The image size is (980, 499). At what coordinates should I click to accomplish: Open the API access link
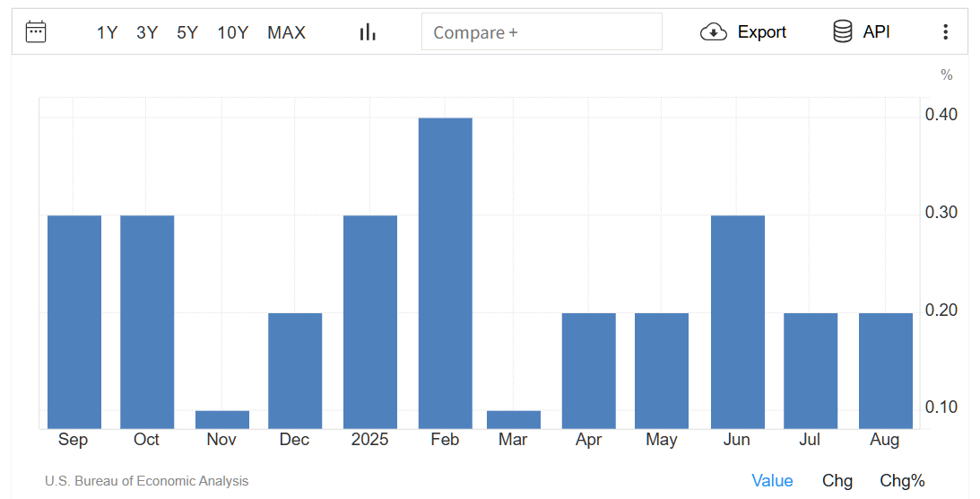point(876,32)
